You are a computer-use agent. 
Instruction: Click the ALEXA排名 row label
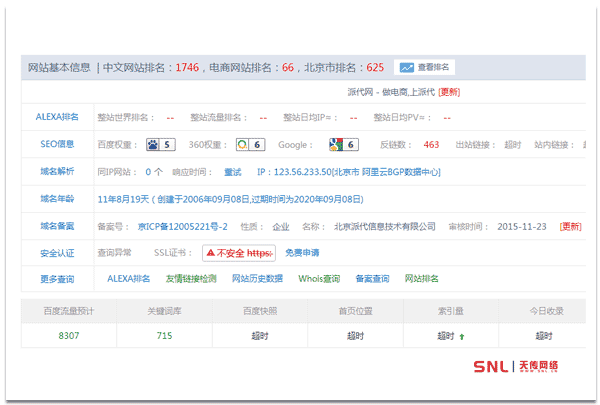[x=57, y=117]
